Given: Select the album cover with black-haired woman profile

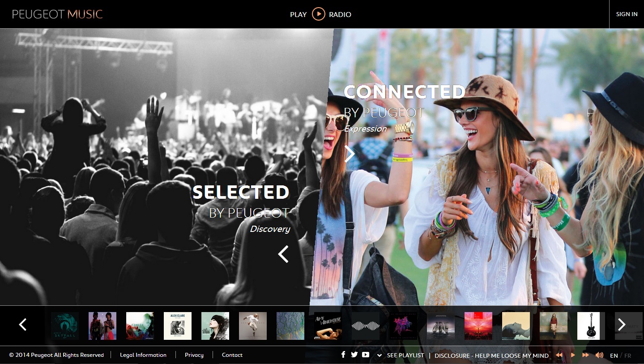Looking at the screenshot, I should click(x=215, y=326).
